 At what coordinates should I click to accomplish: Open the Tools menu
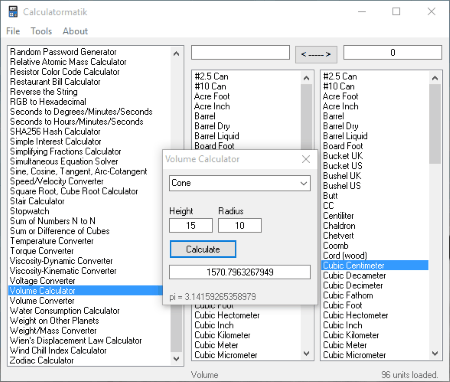[41, 31]
